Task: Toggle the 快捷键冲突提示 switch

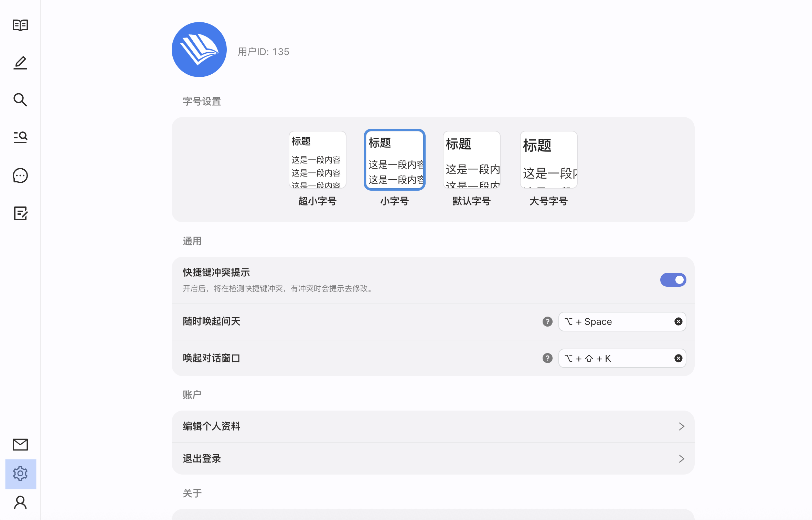Action: click(x=673, y=280)
